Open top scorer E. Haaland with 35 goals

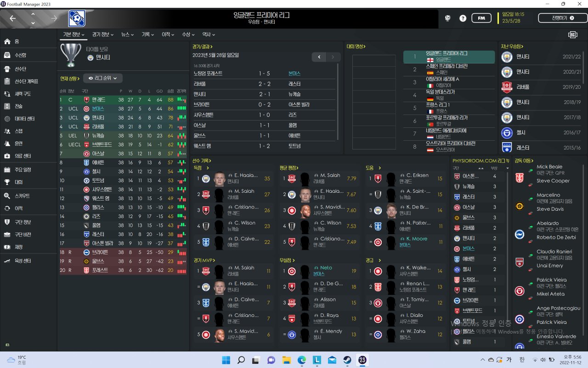[x=232, y=178]
